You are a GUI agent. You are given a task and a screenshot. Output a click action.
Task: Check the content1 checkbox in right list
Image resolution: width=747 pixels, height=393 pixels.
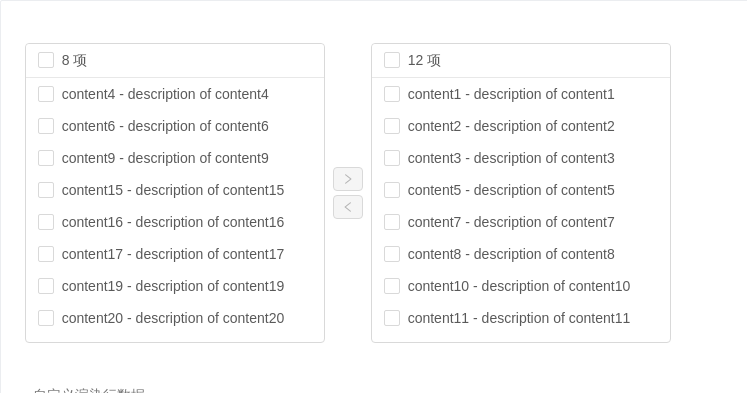(x=392, y=94)
